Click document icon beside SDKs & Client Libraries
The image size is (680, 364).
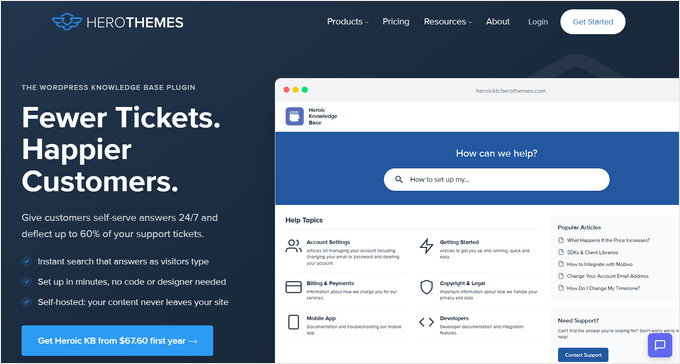point(561,252)
